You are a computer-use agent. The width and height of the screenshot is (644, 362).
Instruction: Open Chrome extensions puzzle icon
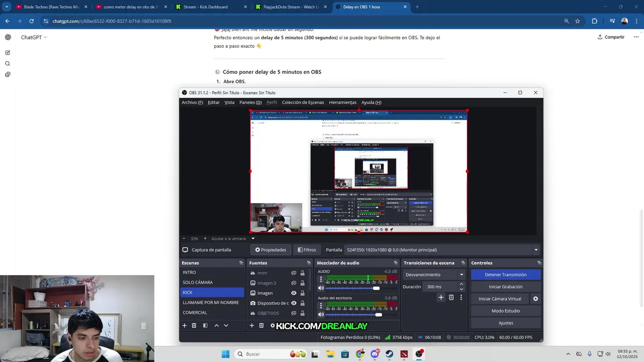point(595,21)
